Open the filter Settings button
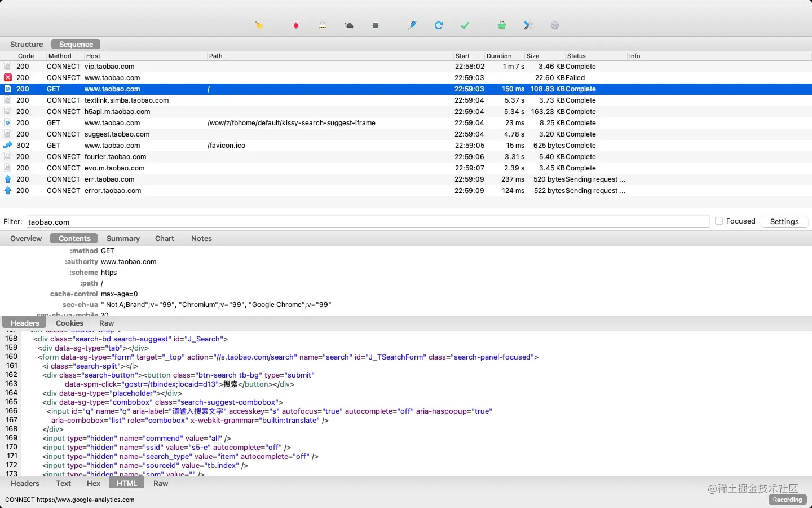This screenshot has height=508, width=812. 784,222
